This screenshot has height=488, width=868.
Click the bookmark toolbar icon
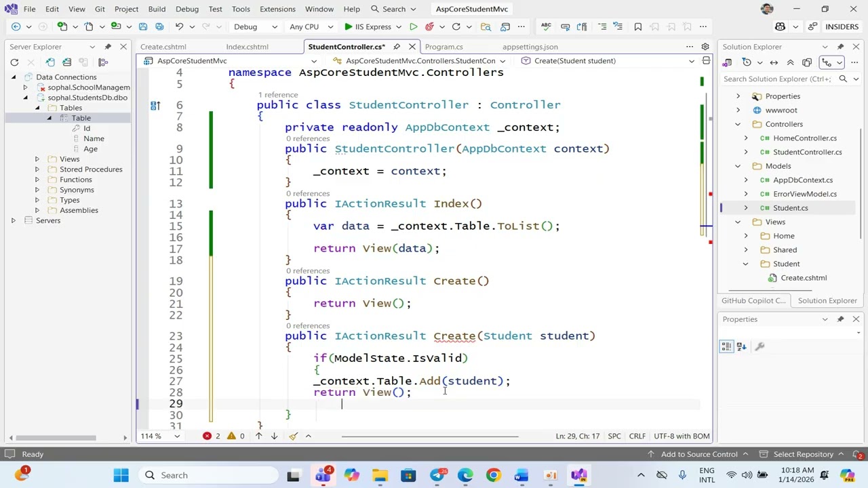[x=637, y=26]
